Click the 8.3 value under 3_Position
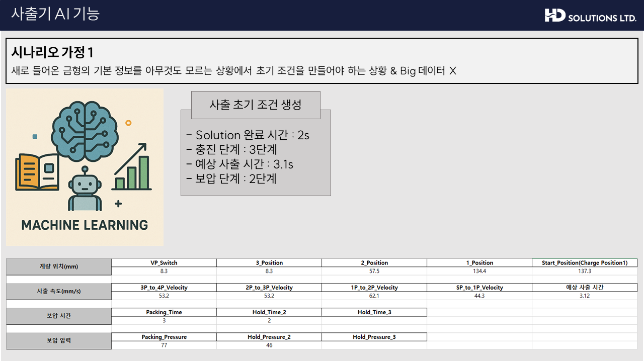Screen dimensions: 644x362 click(x=269, y=271)
